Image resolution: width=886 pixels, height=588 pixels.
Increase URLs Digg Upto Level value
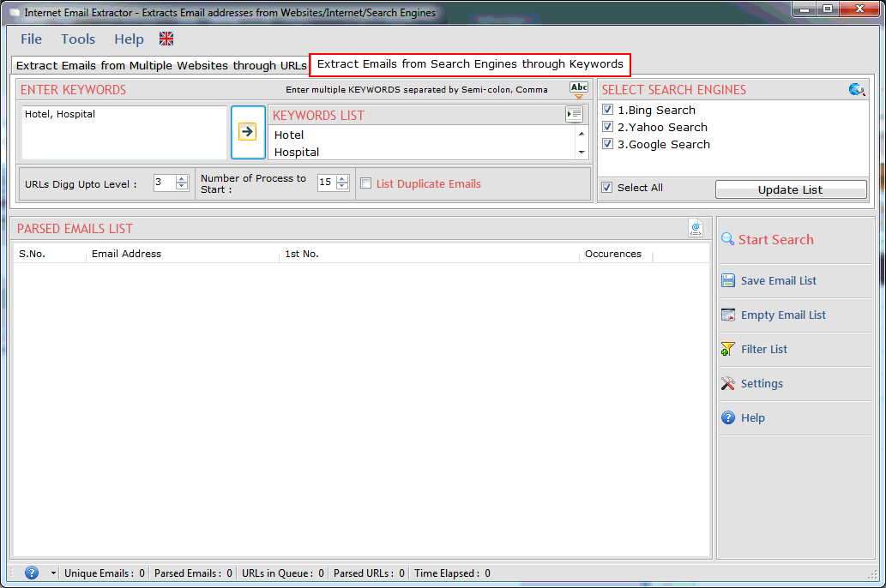tap(181, 179)
